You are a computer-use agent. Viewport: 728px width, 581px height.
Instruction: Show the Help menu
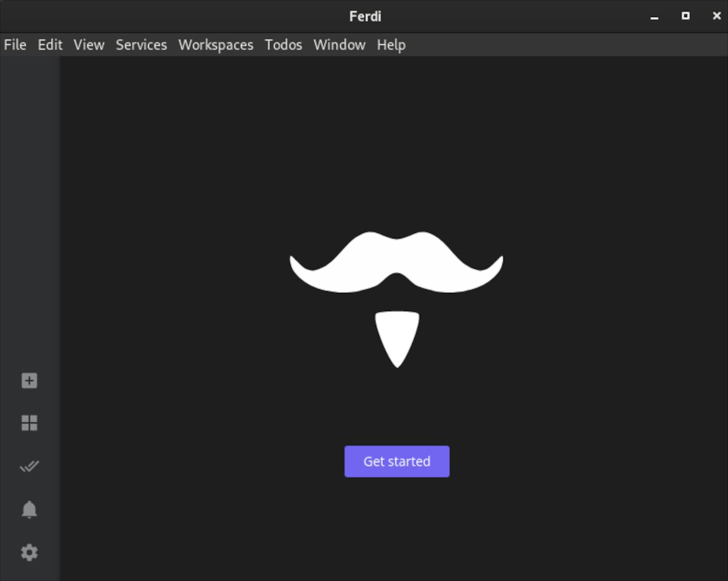tap(391, 45)
